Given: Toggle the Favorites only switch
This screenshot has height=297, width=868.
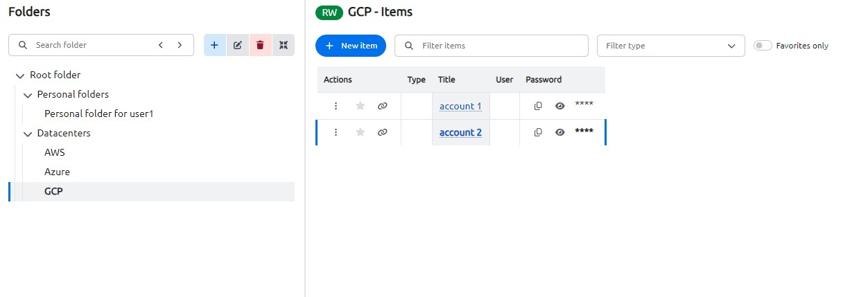Looking at the screenshot, I should 763,46.
